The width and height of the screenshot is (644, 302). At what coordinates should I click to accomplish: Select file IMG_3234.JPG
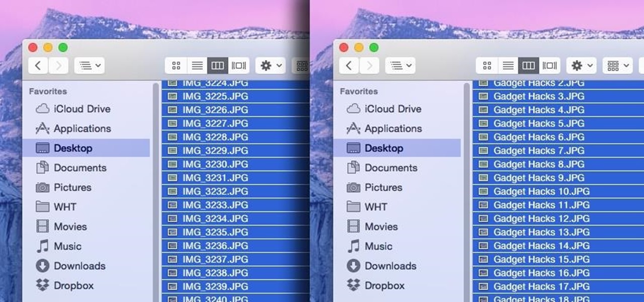(235, 218)
